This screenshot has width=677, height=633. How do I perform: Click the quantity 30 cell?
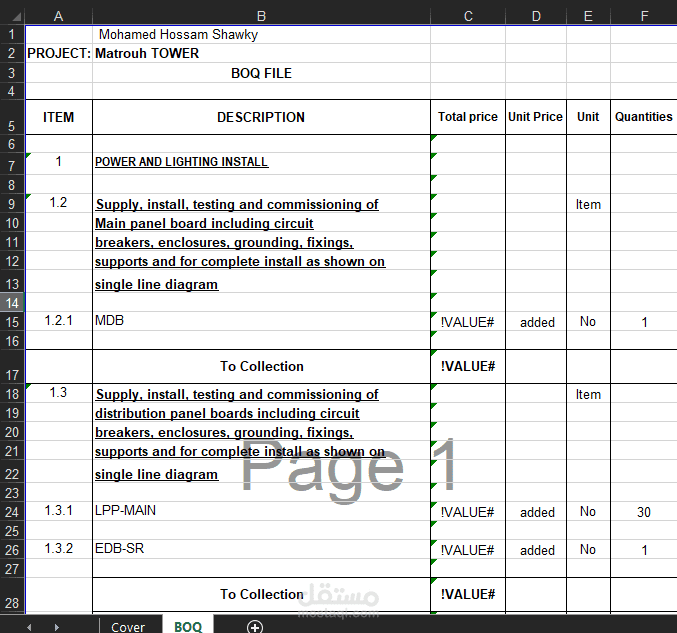[x=644, y=512]
